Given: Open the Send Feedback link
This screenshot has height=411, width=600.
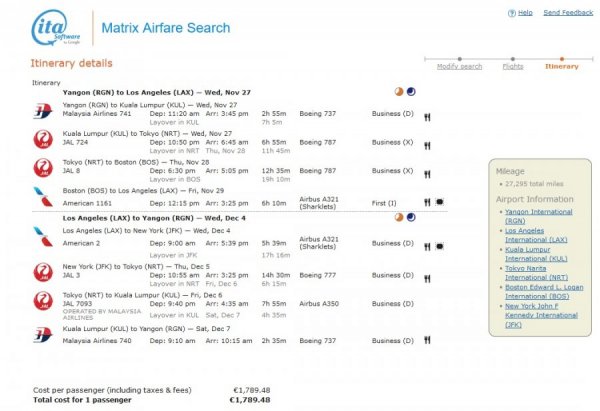Looking at the screenshot, I should (568, 13).
